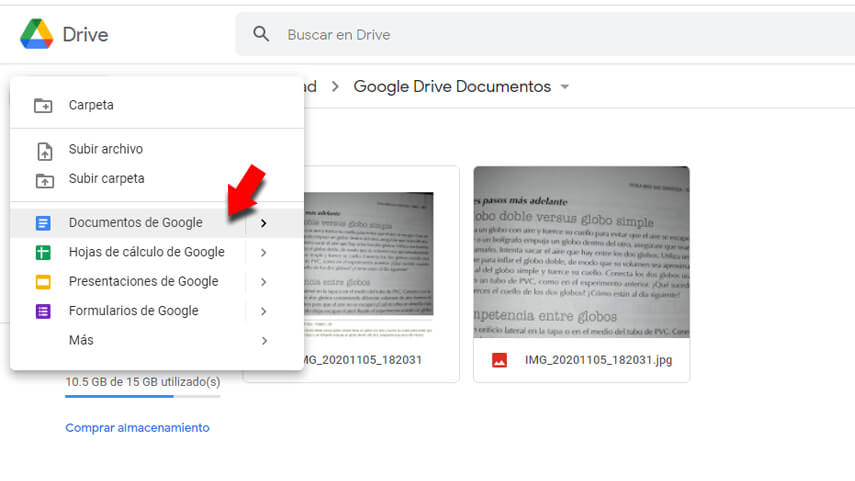Viewport: 855px width, 481px height.
Task: Click the green Google Sheets icon
Action: pyautogui.click(x=43, y=252)
